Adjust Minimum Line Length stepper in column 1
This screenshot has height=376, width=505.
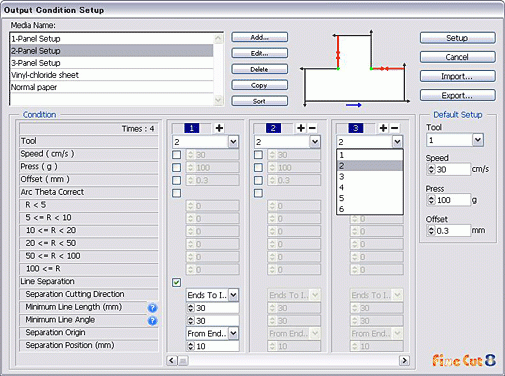tap(190, 308)
